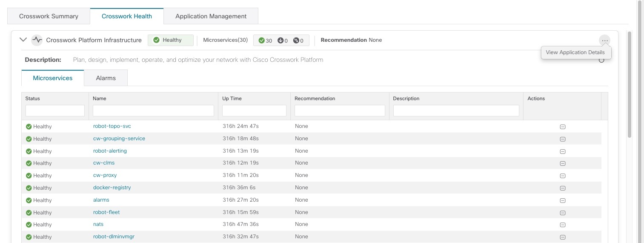
Task: Click healthy check icon for robot-dlminvmgr
Action: pos(29,237)
